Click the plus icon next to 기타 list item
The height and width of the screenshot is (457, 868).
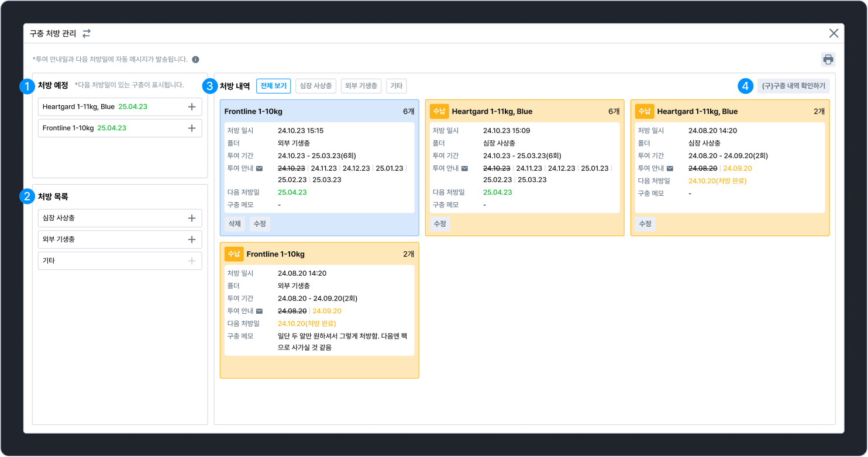[x=192, y=261]
